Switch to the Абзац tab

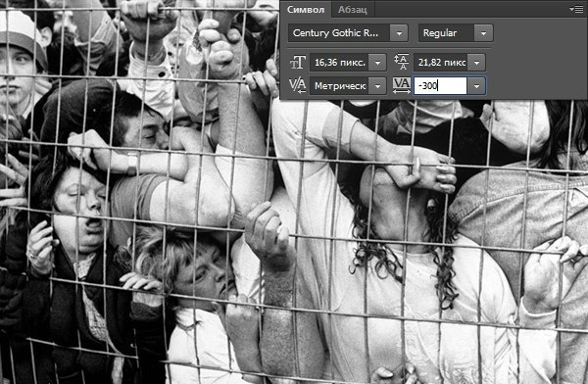click(352, 10)
